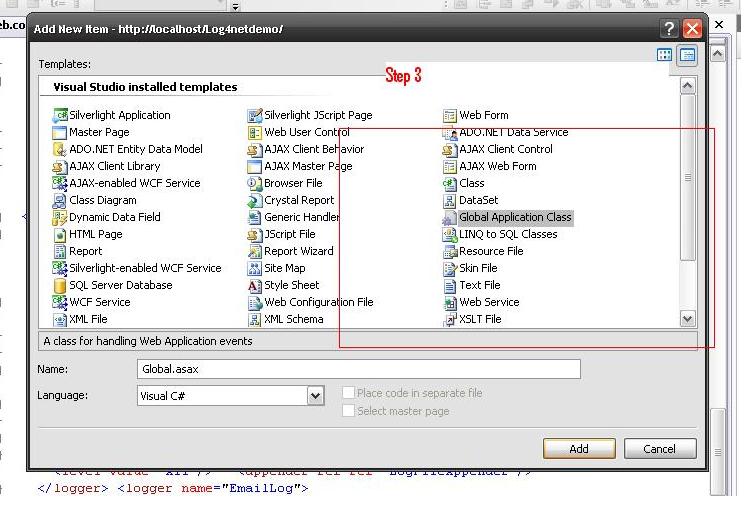
Task: Choose the AJAX-enabled WCF Service icon
Action: coord(60,183)
